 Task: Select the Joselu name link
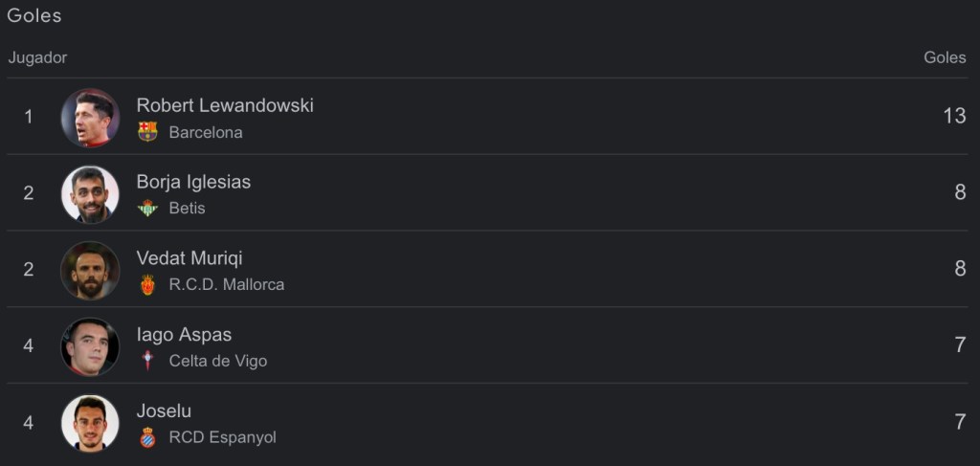[164, 411]
